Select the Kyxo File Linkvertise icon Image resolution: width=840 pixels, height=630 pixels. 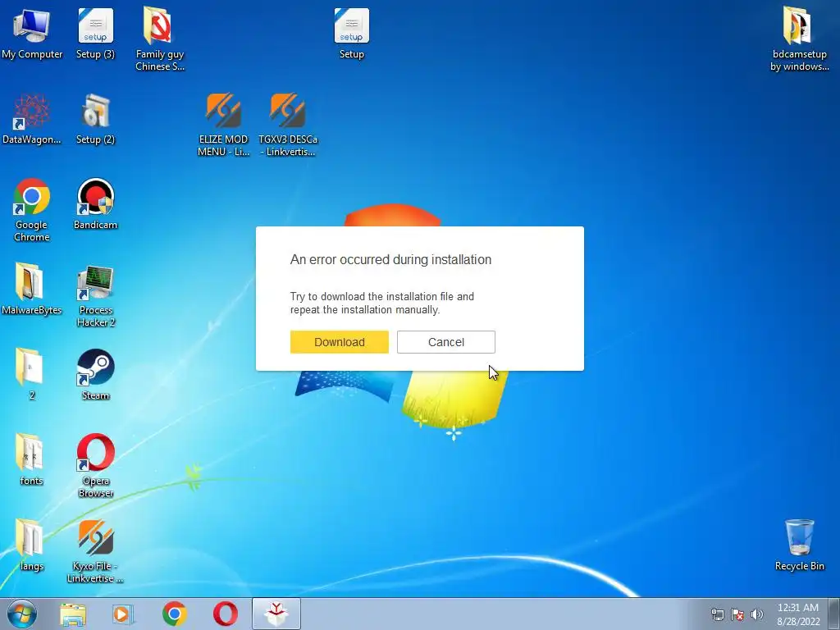pos(95,550)
